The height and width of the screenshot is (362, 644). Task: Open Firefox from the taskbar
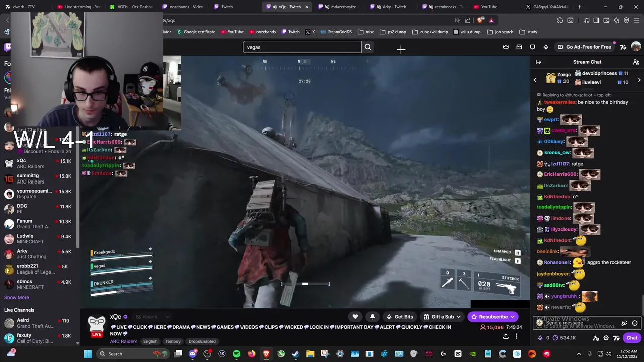pyautogui.click(x=251, y=354)
